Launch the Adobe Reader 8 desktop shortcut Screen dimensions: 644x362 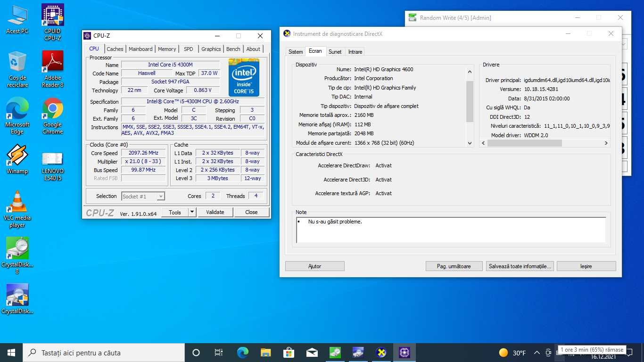point(53,69)
